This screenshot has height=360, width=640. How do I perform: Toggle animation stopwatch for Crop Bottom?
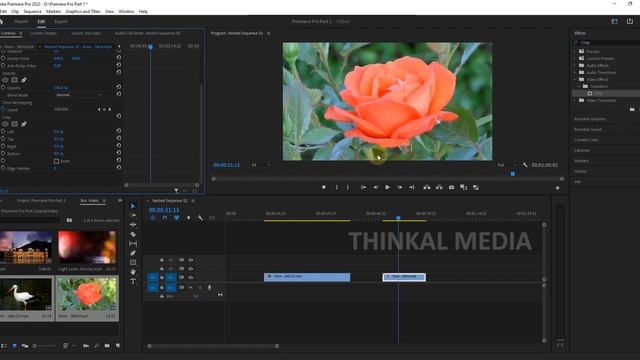3,153
